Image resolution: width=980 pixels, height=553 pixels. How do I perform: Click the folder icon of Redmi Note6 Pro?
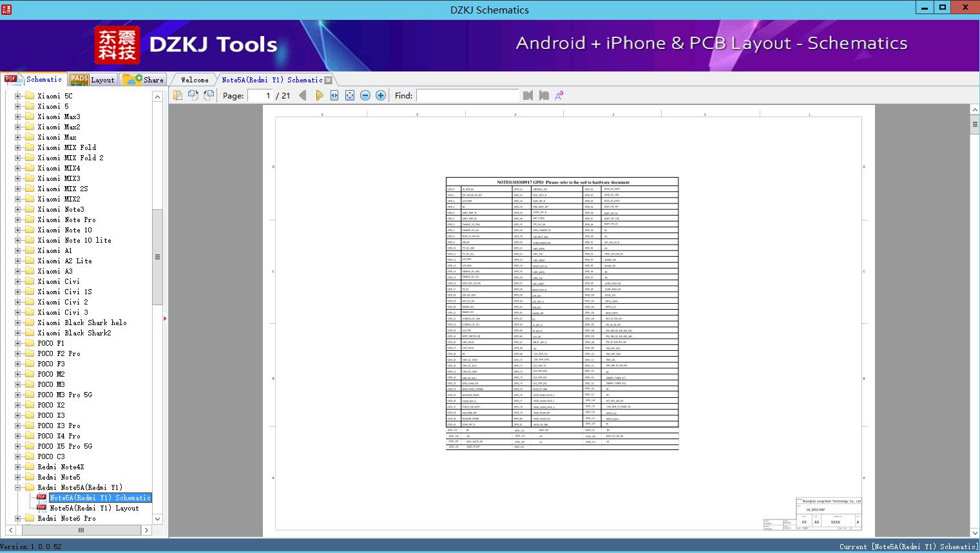29,518
